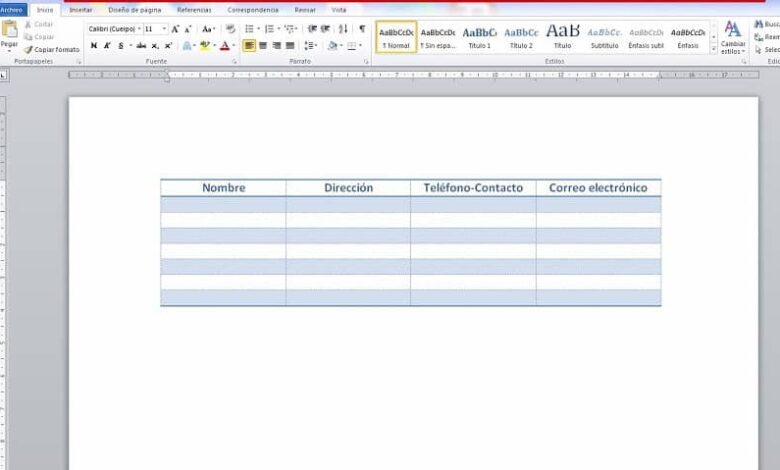Toggle italic (K) formatting

click(107, 46)
